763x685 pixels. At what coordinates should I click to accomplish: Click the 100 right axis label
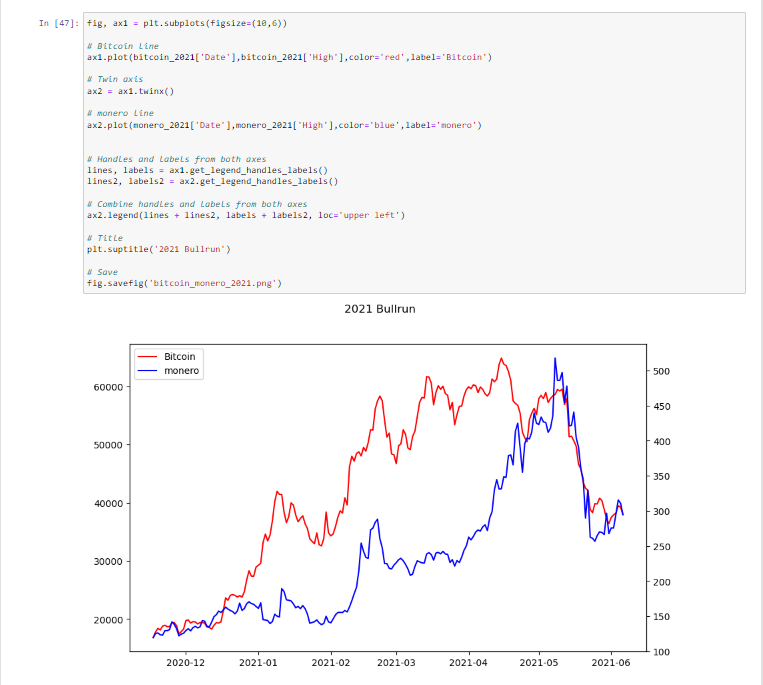661,652
